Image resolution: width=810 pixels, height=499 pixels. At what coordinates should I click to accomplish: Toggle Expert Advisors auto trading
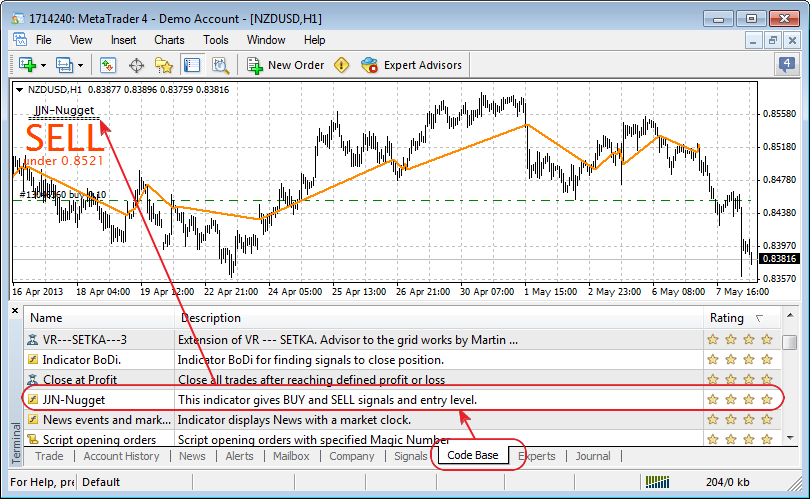click(412, 65)
